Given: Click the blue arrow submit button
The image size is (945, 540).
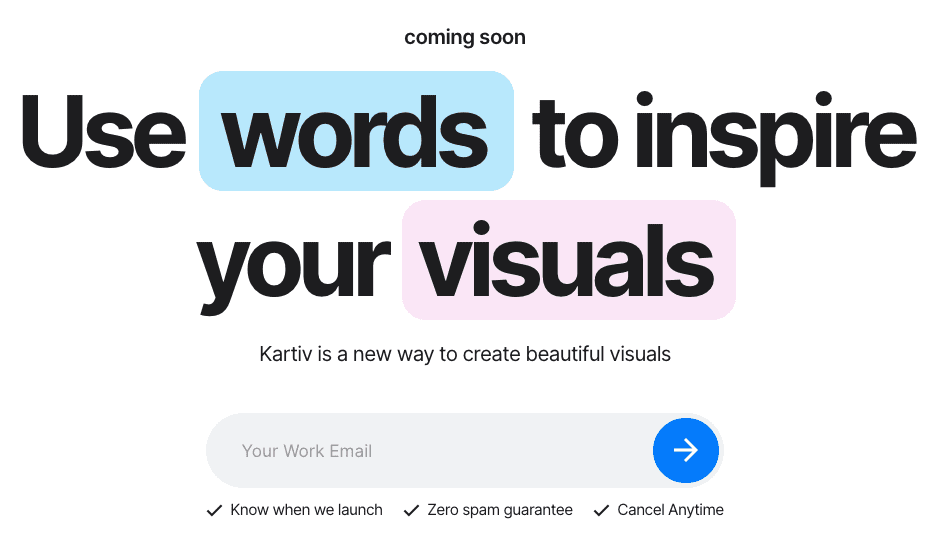Looking at the screenshot, I should [x=685, y=450].
